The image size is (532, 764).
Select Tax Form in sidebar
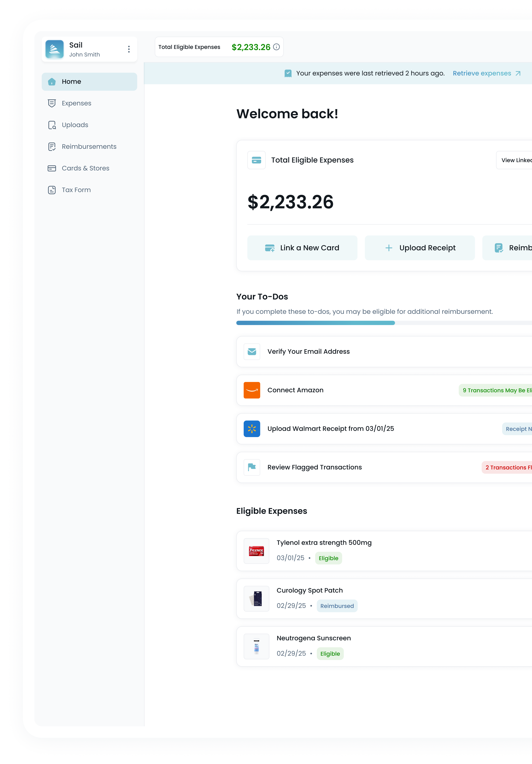[x=76, y=190]
